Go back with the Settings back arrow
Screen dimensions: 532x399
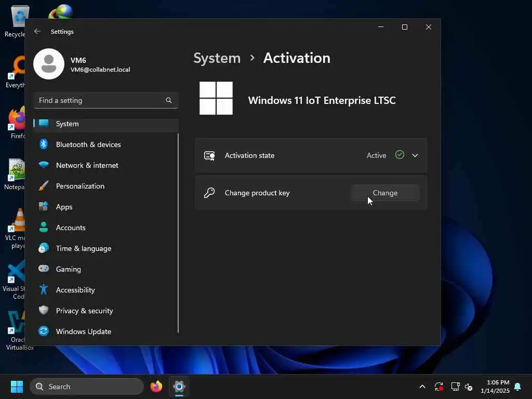click(x=37, y=31)
